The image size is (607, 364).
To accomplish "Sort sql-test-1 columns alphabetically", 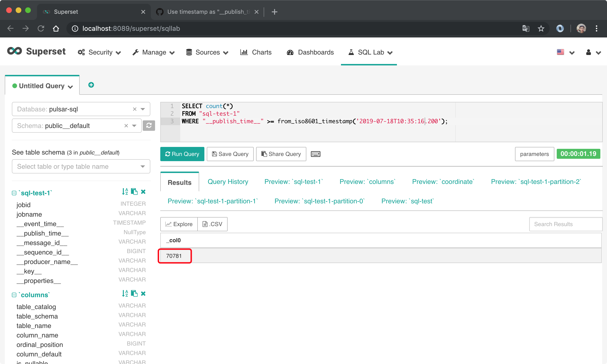I will (x=125, y=191).
